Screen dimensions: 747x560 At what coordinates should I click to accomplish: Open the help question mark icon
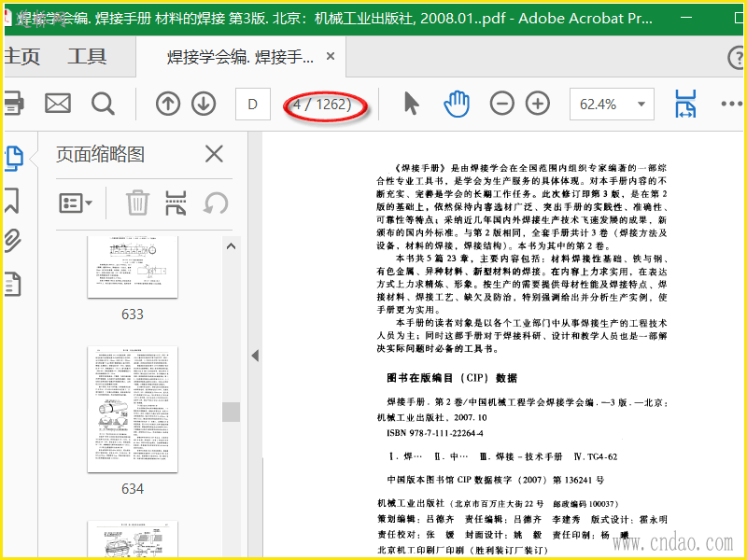[x=737, y=57]
